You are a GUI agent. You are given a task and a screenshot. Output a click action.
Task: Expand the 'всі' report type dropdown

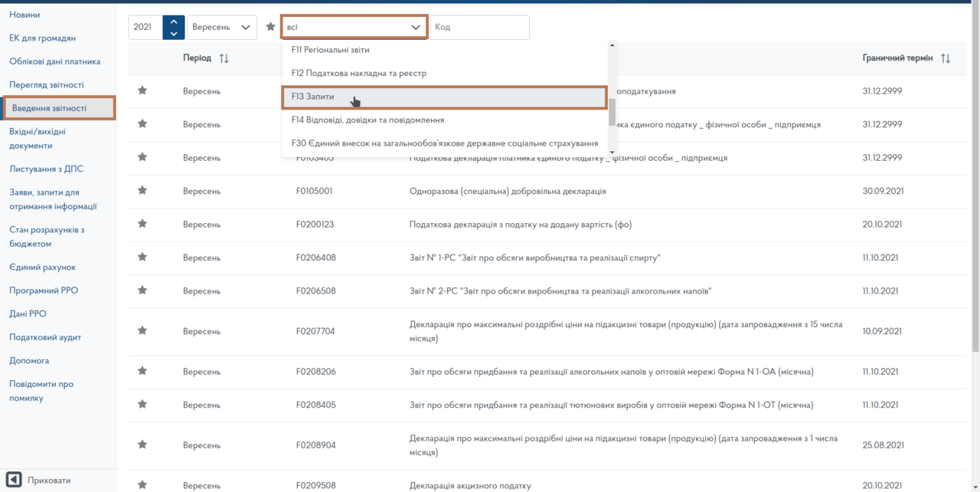coord(354,28)
